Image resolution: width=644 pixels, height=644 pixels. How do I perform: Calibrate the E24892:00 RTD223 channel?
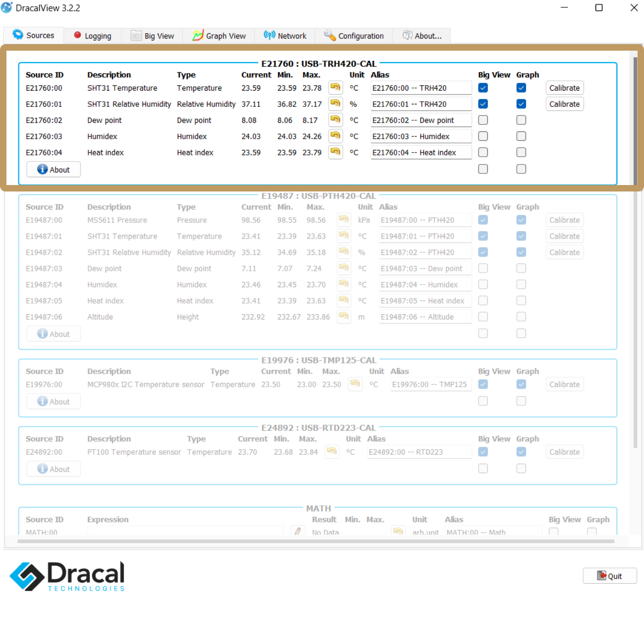pyautogui.click(x=565, y=452)
